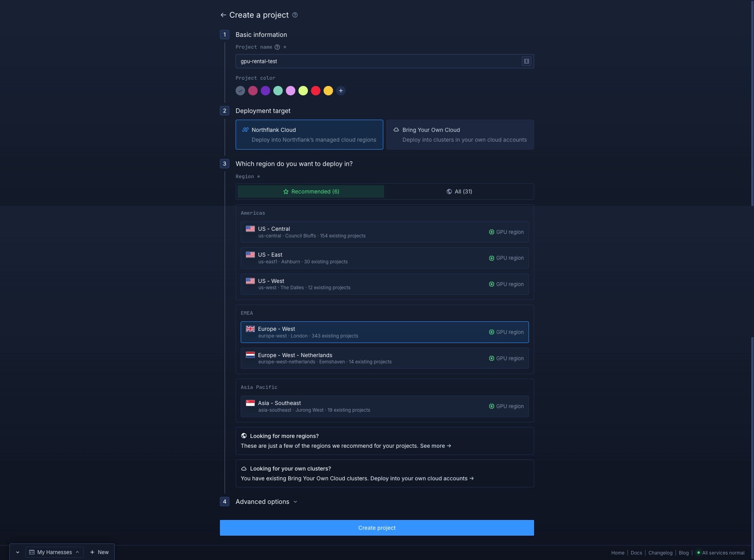754x560 pixels.
Task: Click the Netherlands flag icon
Action: [x=250, y=355]
